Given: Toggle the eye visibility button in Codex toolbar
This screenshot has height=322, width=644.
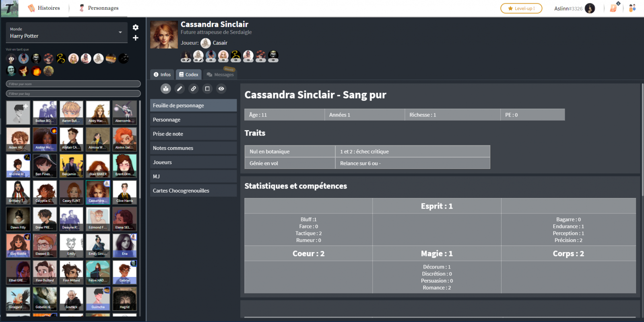Looking at the screenshot, I should 221,89.
